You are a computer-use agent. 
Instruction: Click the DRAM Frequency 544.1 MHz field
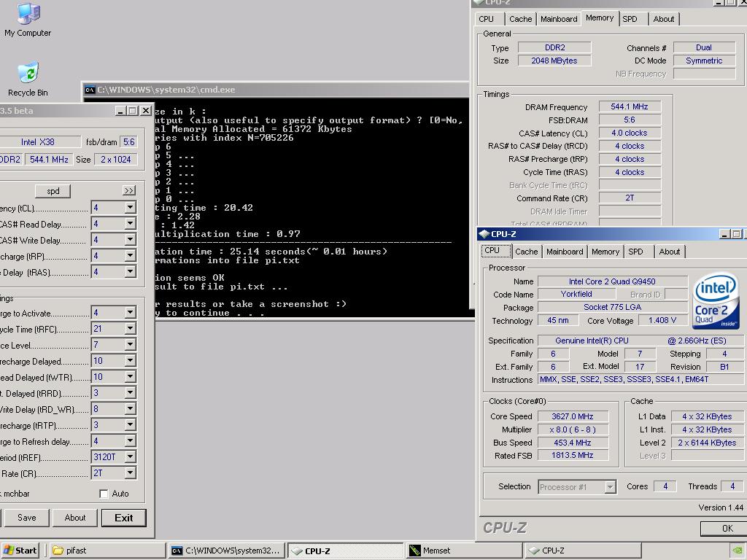[x=630, y=106]
